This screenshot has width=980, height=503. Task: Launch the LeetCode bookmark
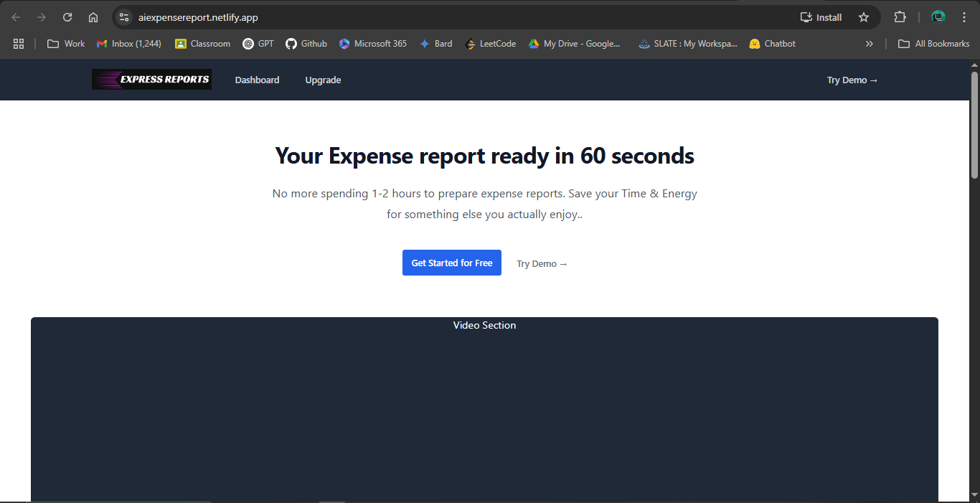pyautogui.click(x=490, y=44)
